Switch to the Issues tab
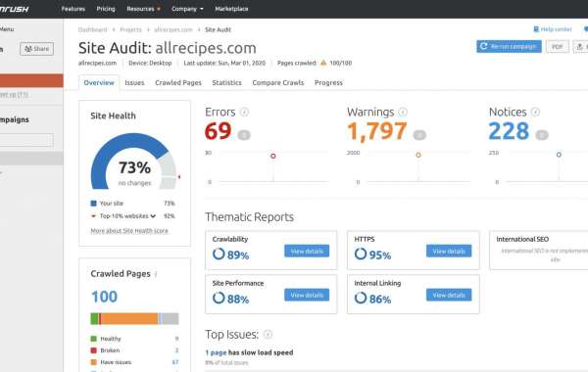This screenshot has width=588, height=372. point(134,83)
